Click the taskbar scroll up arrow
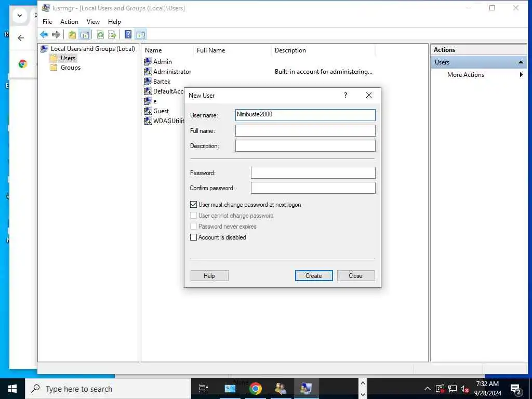Viewport: 532px width, 399px height. pos(363,383)
